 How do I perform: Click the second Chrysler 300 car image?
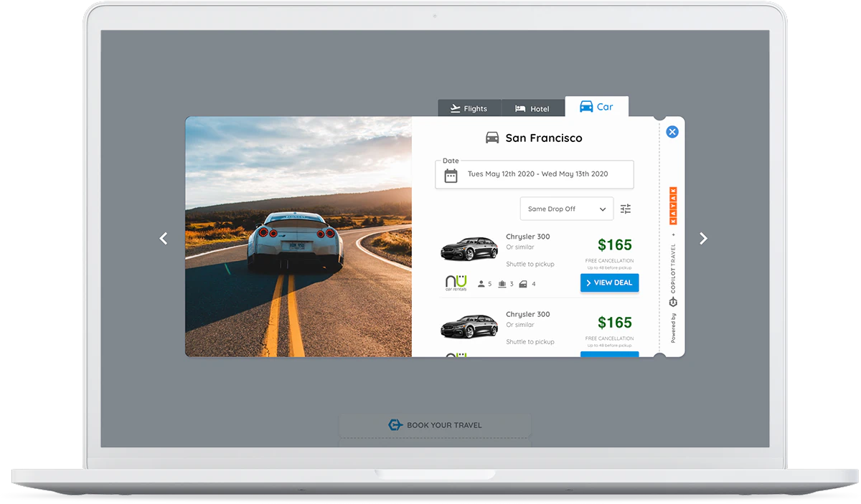[x=469, y=325]
